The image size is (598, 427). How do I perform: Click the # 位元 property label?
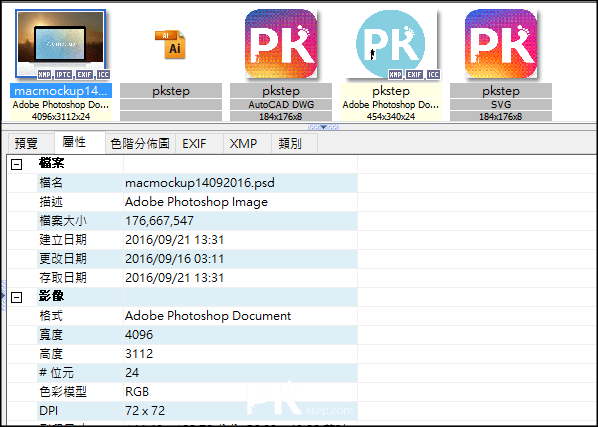tap(56, 373)
